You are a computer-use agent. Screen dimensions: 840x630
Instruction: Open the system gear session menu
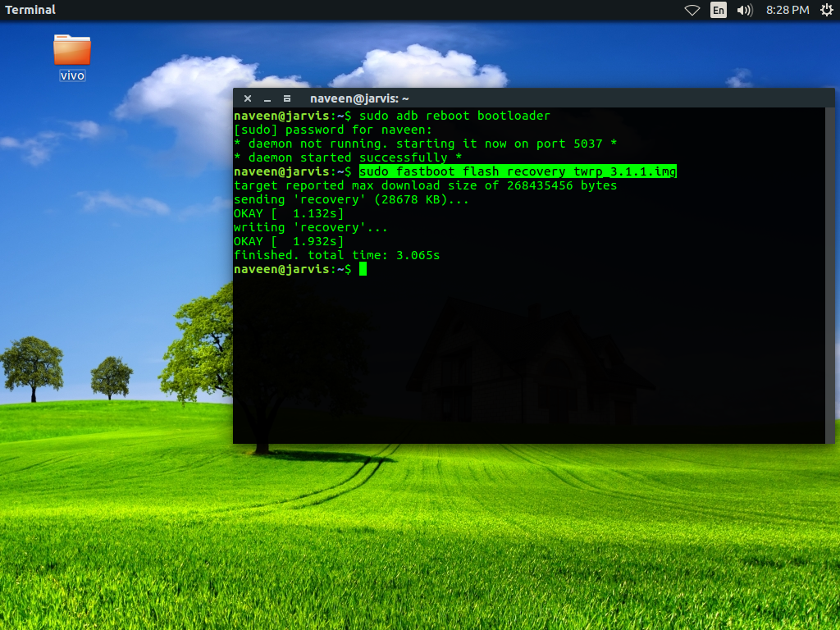pyautogui.click(x=826, y=10)
